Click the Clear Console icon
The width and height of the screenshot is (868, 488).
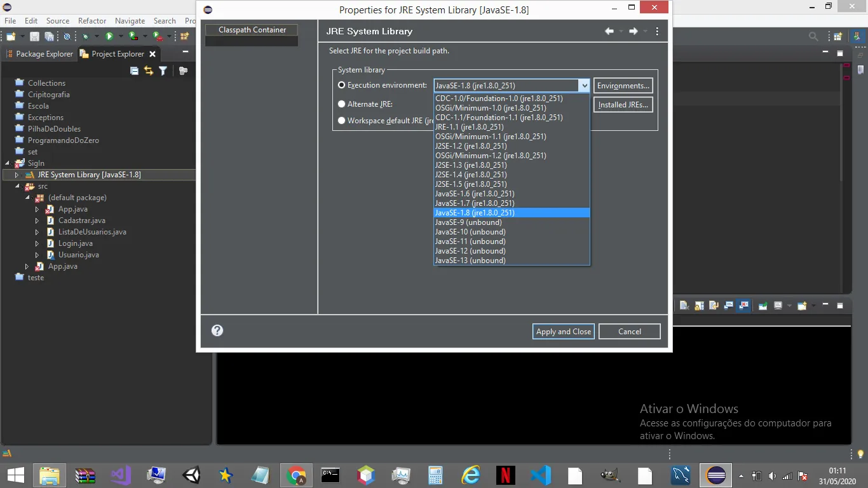point(684,306)
